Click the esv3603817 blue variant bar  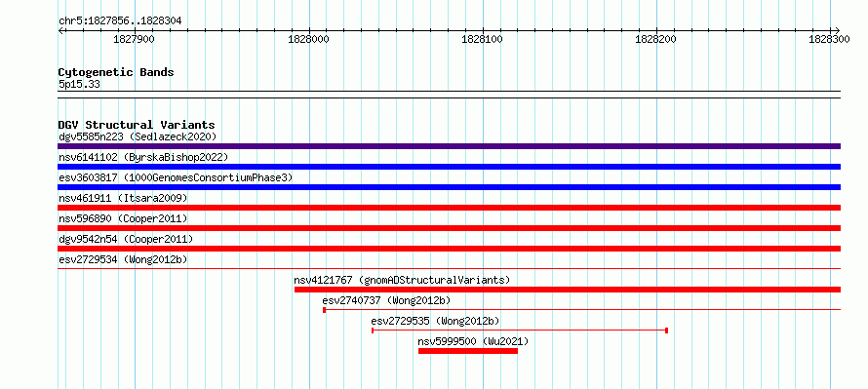click(449, 187)
